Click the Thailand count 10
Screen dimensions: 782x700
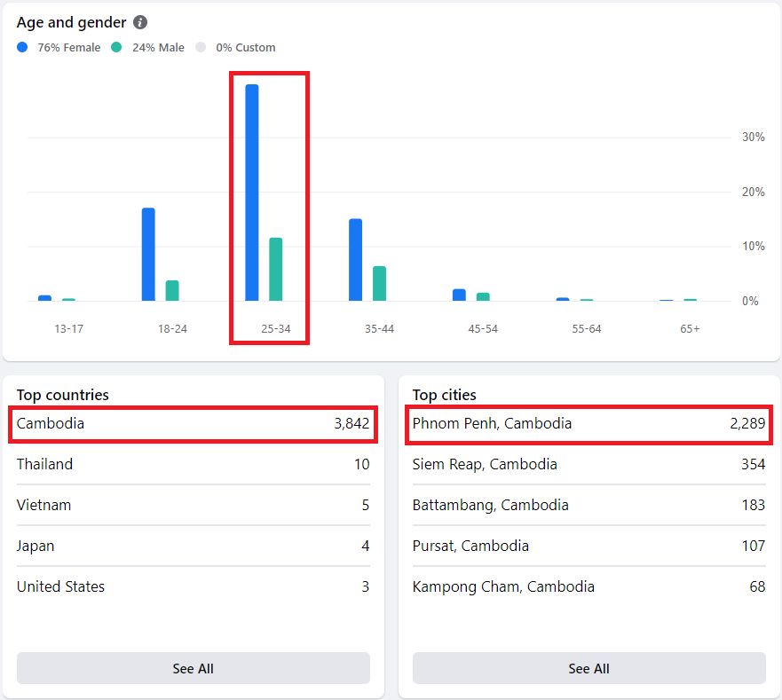[x=362, y=464]
